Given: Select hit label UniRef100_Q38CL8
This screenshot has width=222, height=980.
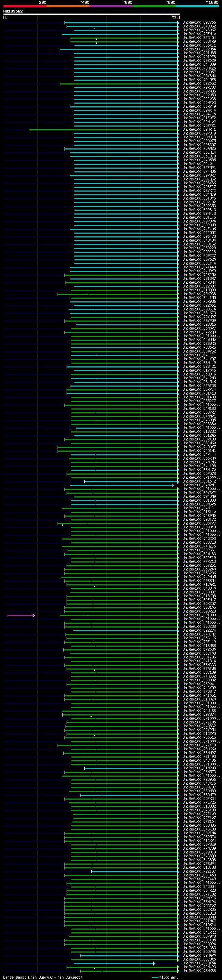Looking at the screenshot, I should tap(199, 543).
